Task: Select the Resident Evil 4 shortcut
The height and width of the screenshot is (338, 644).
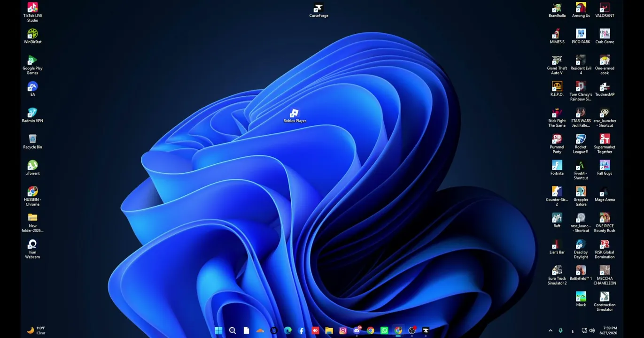Action: pyautogui.click(x=581, y=65)
